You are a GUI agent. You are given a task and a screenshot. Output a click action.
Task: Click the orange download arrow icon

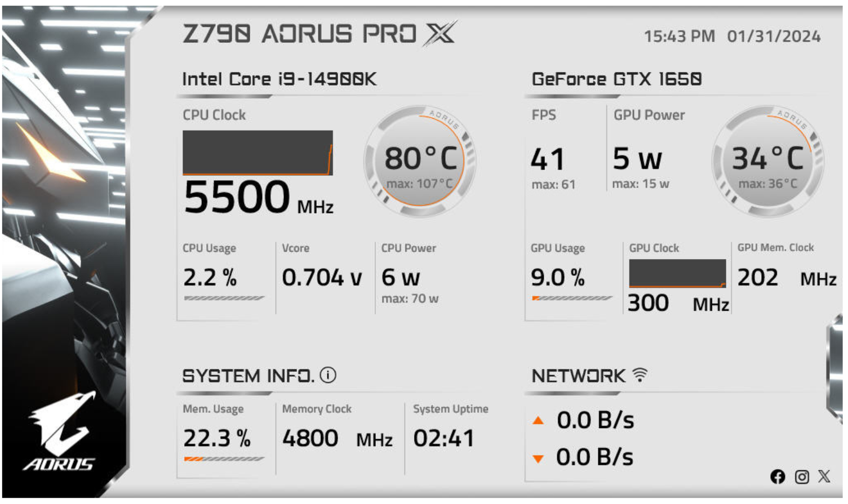538,458
